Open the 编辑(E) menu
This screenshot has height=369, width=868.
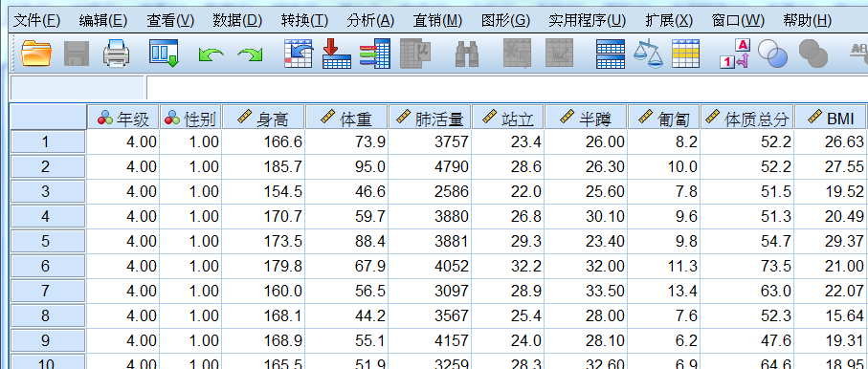103,21
